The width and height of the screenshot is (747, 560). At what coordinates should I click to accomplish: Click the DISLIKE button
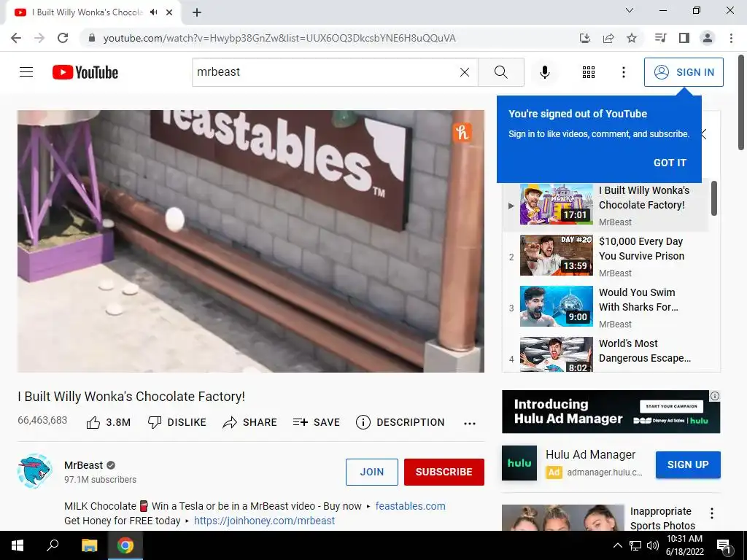coord(177,422)
